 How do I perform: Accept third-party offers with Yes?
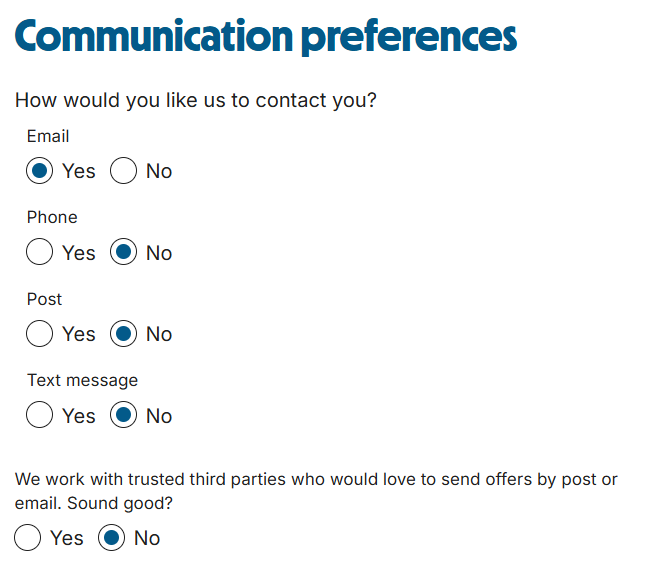tap(28, 538)
